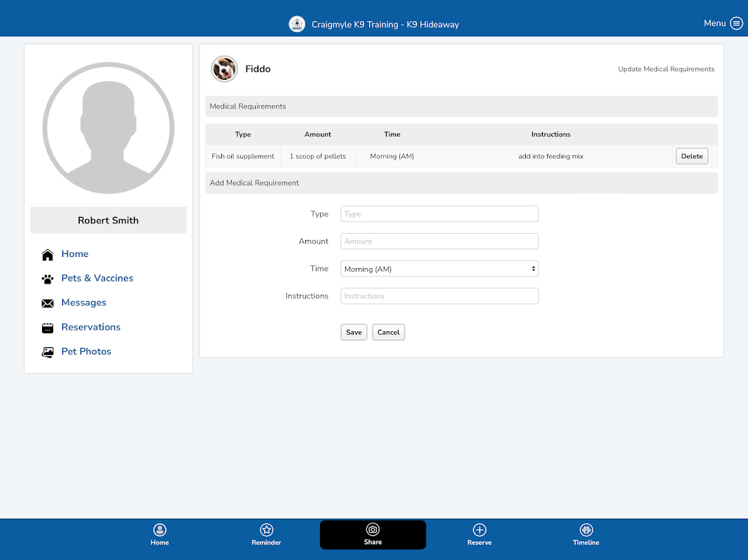Click the '1 scoop of pellets' cell
748x560 pixels.
318,156
